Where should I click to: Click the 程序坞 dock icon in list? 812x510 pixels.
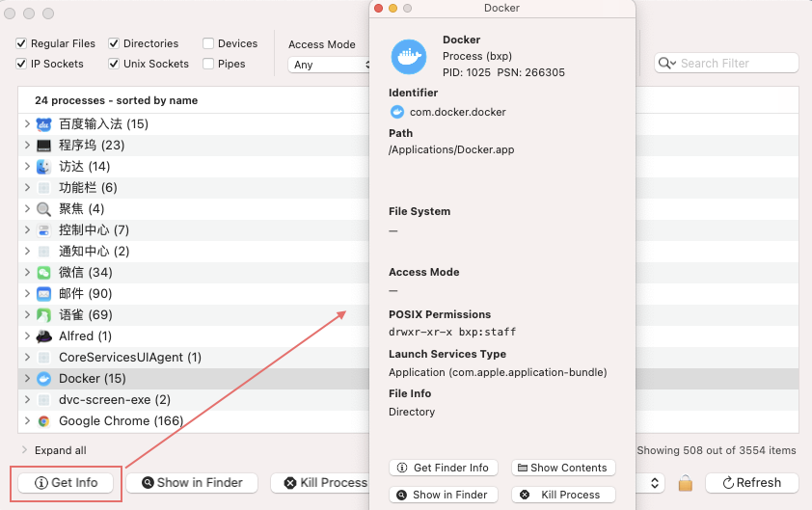(44, 146)
